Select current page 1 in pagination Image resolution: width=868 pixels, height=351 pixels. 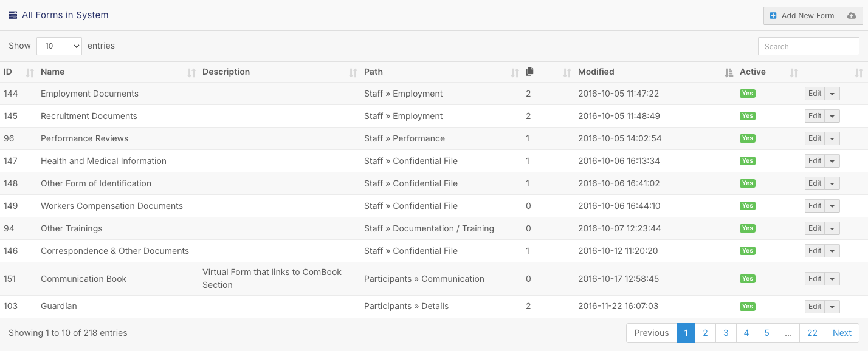(x=686, y=333)
